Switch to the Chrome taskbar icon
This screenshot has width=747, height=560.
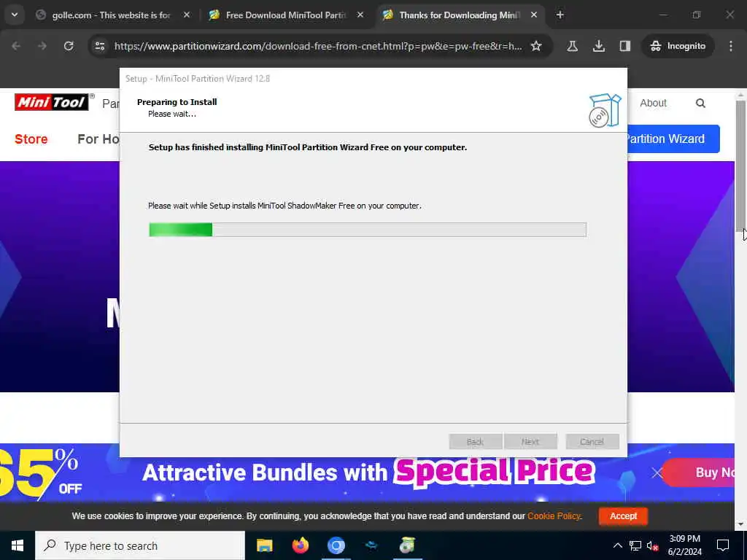click(336, 545)
